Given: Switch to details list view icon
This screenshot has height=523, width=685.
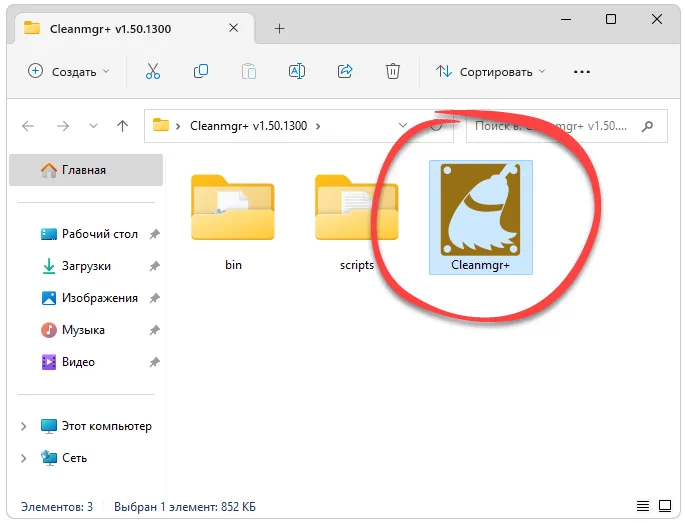Looking at the screenshot, I should pyautogui.click(x=643, y=506).
